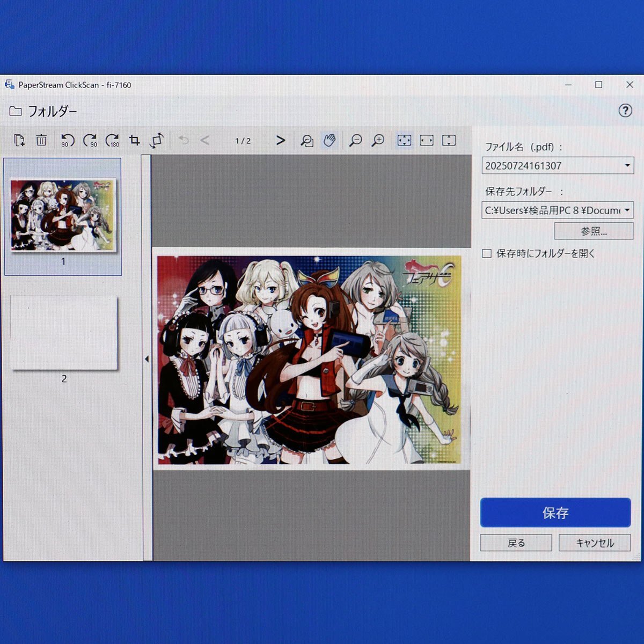Go to the next page arrow

[281, 141]
